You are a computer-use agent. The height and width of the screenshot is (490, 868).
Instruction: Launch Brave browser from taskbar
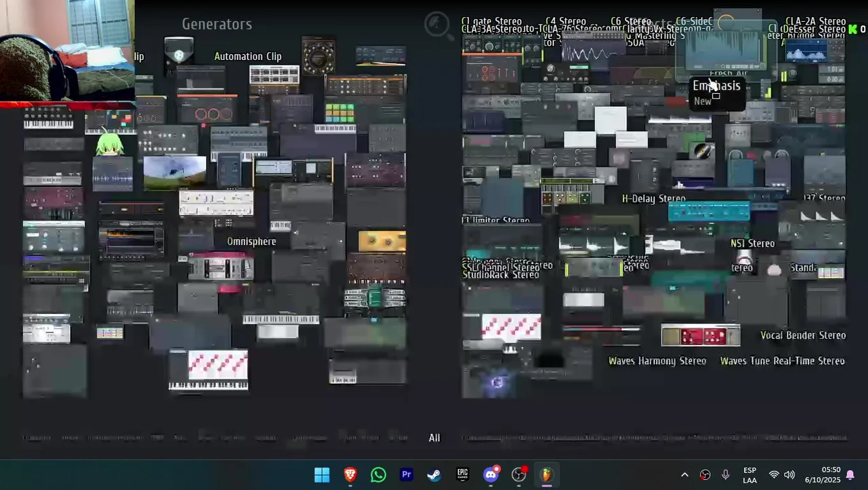point(350,474)
